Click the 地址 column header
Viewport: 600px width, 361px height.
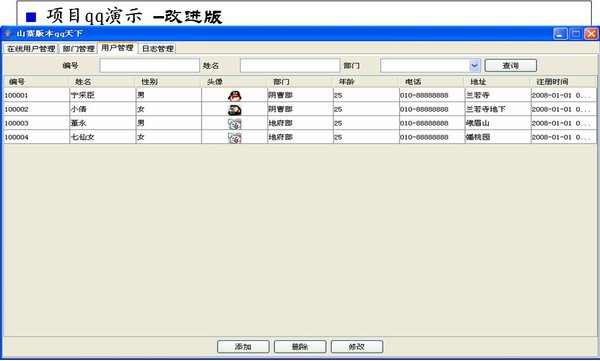[x=497, y=82]
